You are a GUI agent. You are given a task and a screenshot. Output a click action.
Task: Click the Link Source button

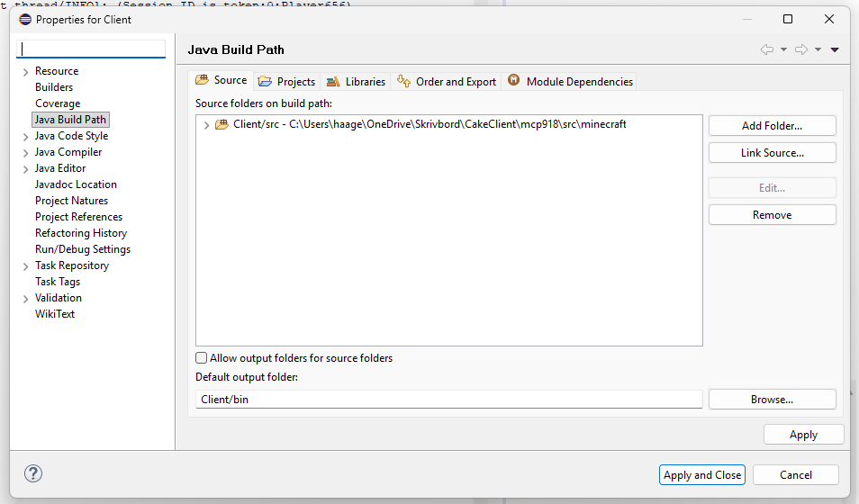(772, 153)
